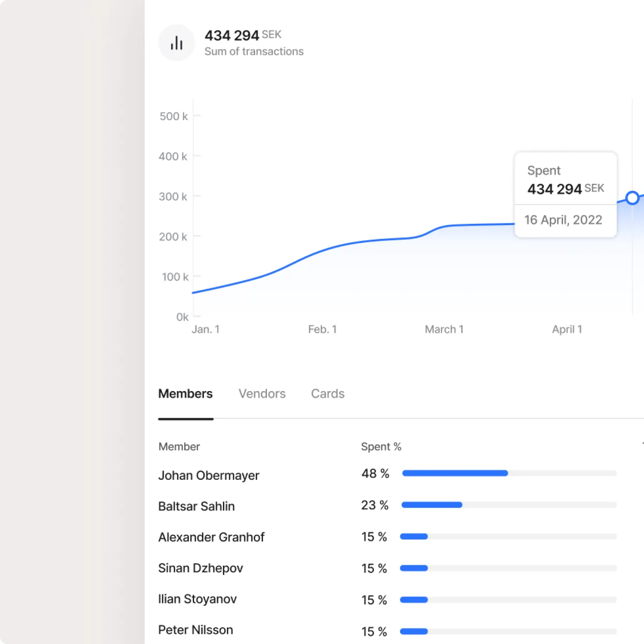Open Alexander Granhof's entry
This screenshot has height=644, width=644.
211,538
